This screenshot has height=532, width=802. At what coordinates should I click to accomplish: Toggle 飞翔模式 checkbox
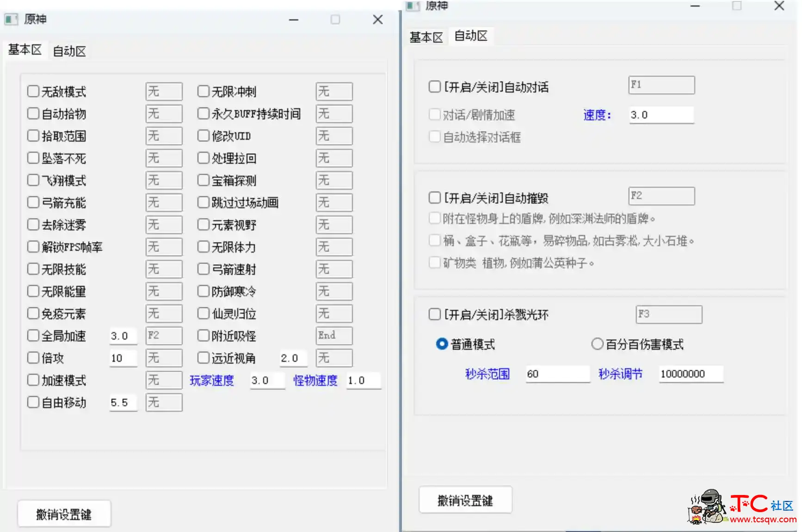(x=33, y=180)
